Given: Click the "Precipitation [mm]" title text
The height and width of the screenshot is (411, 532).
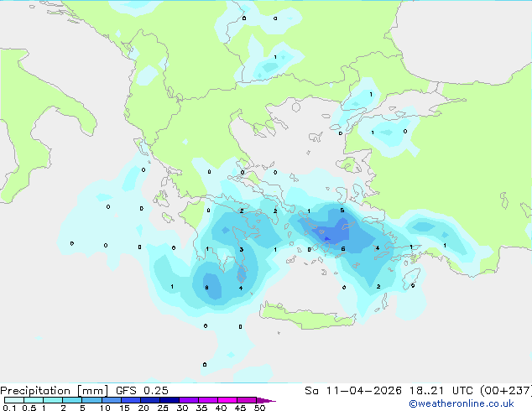Looking at the screenshot, I should click(x=55, y=391).
